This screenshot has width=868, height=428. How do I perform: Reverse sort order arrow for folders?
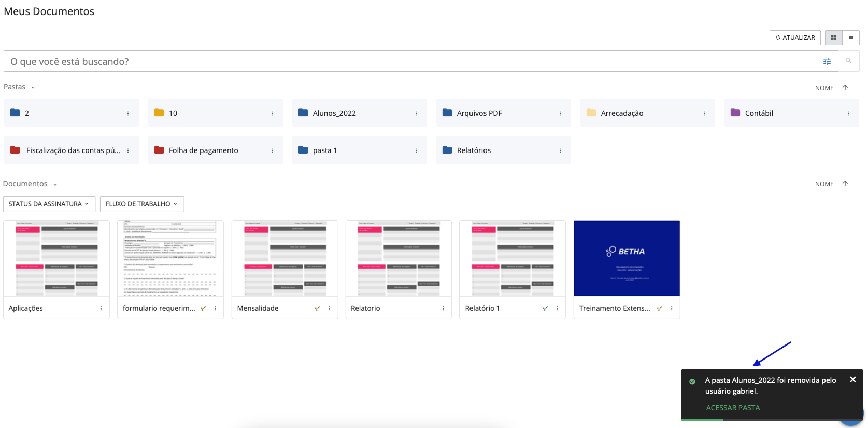845,88
